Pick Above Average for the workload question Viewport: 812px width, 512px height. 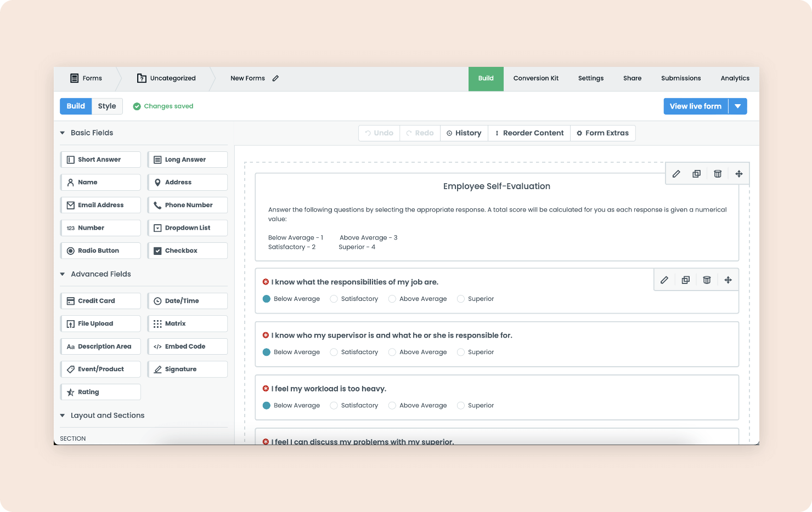(x=392, y=406)
